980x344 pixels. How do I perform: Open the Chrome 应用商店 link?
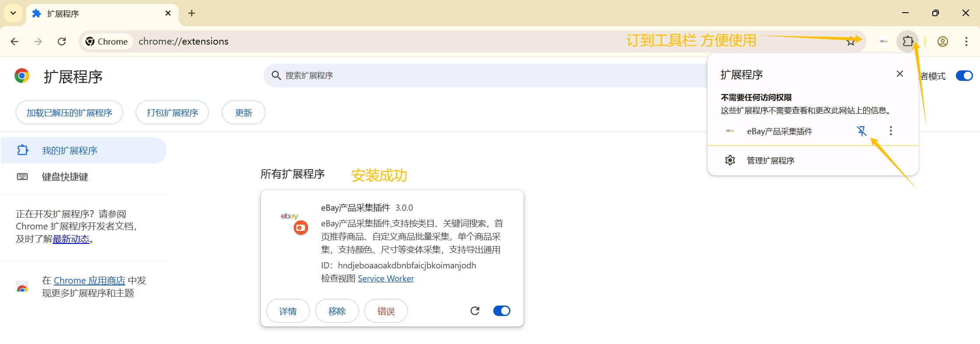point(89,281)
